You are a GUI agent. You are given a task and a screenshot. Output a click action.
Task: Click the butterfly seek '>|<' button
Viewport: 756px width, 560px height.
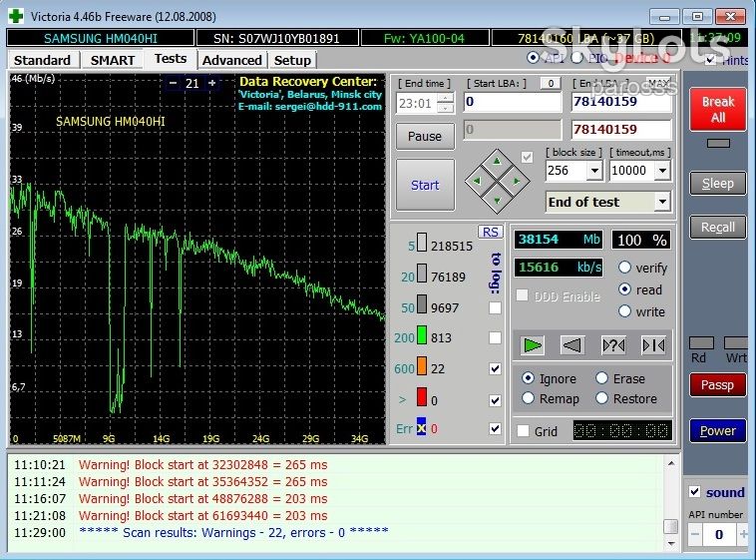[x=654, y=345]
